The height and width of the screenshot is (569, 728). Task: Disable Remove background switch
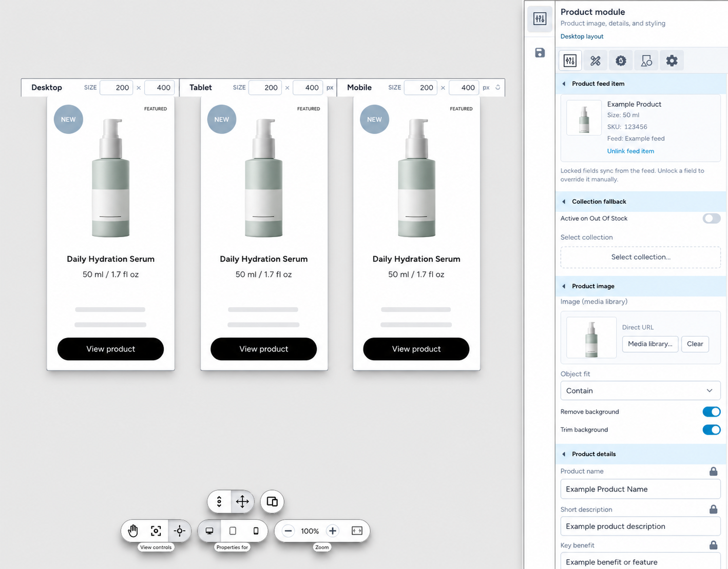click(x=712, y=411)
